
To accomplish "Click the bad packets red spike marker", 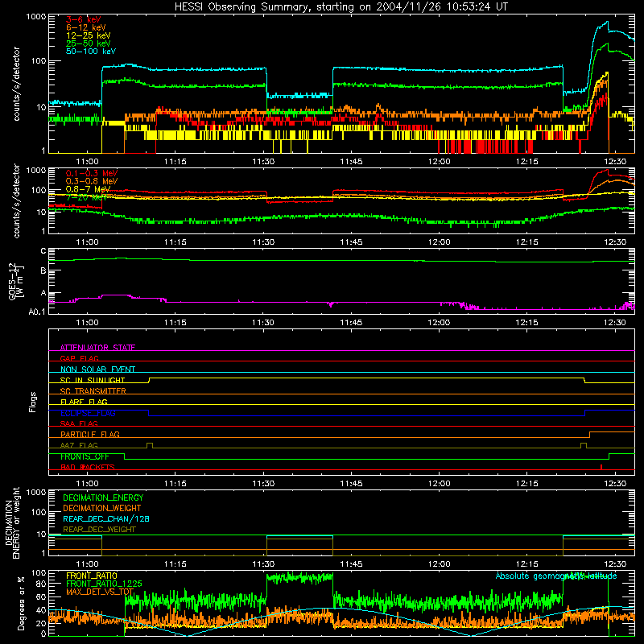I will 601,467.
